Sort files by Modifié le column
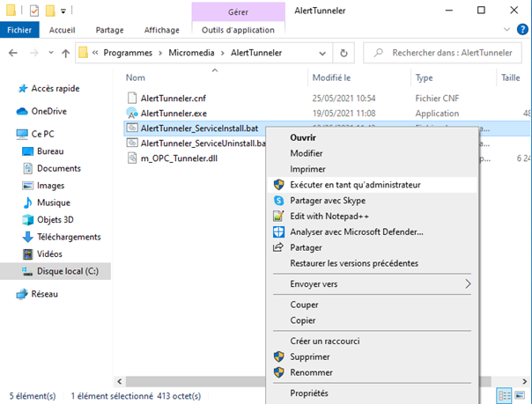The height and width of the screenshot is (404, 532). [x=332, y=77]
